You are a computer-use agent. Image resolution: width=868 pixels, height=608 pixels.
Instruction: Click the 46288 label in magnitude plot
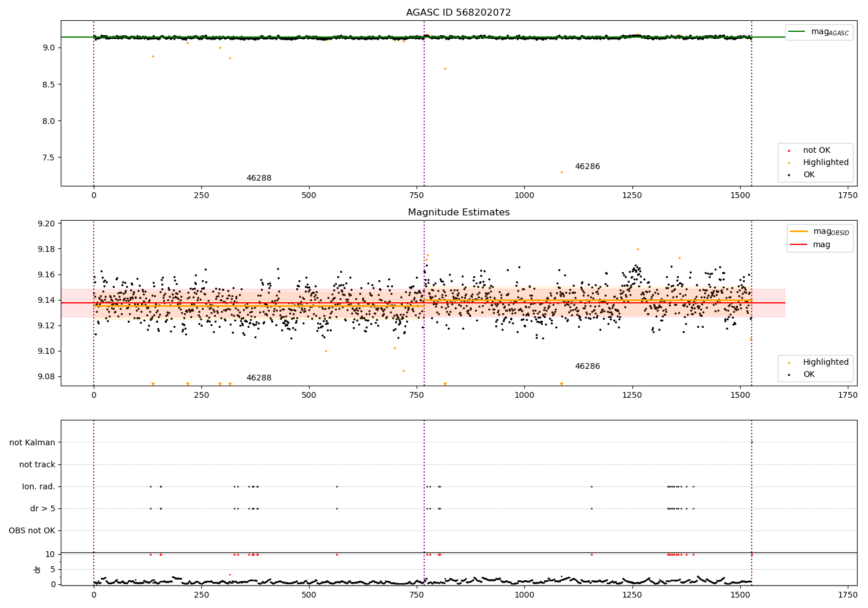tap(259, 378)
